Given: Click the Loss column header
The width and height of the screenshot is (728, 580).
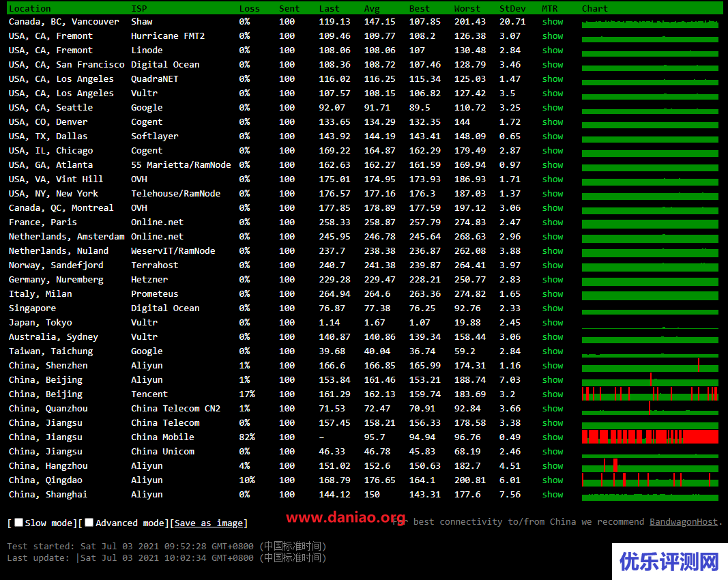Looking at the screenshot, I should click(x=249, y=8).
